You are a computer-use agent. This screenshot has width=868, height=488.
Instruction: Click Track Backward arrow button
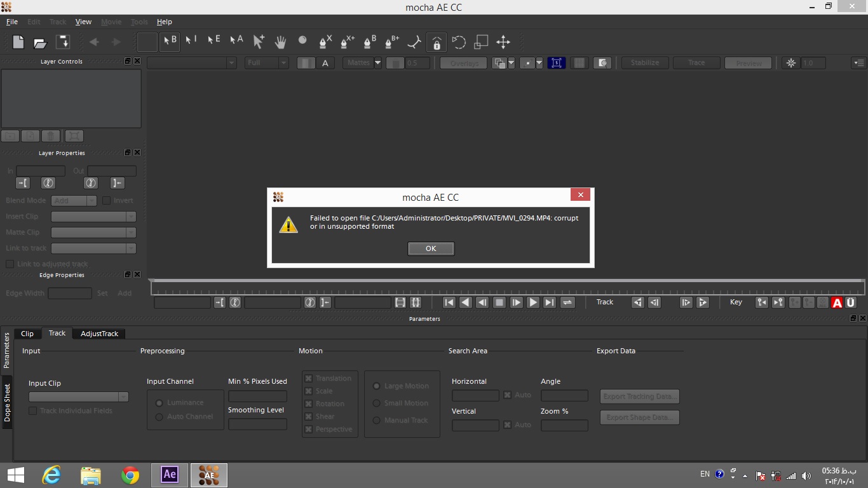[638, 302]
